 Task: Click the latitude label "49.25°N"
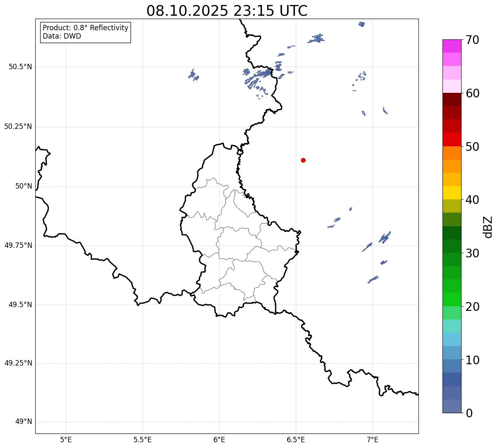tap(18, 363)
